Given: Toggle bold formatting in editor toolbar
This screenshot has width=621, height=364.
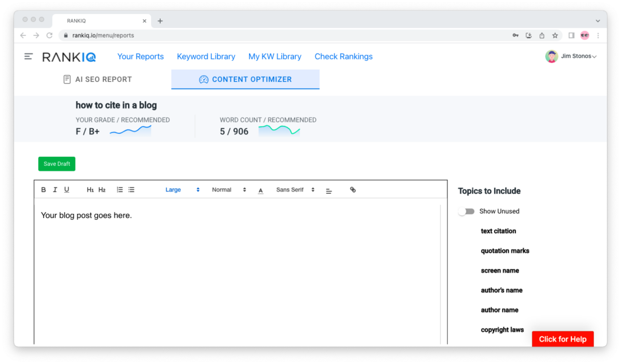Looking at the screenshot, I should tap(44, 190).
